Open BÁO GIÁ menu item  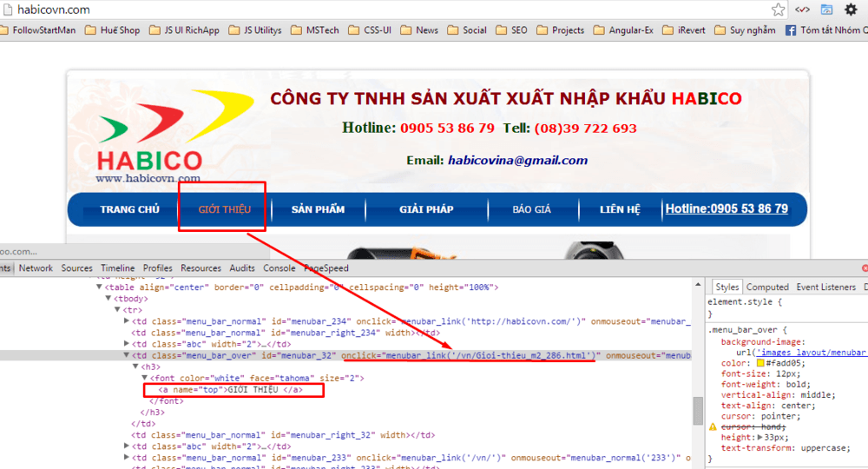pos(531,209)
